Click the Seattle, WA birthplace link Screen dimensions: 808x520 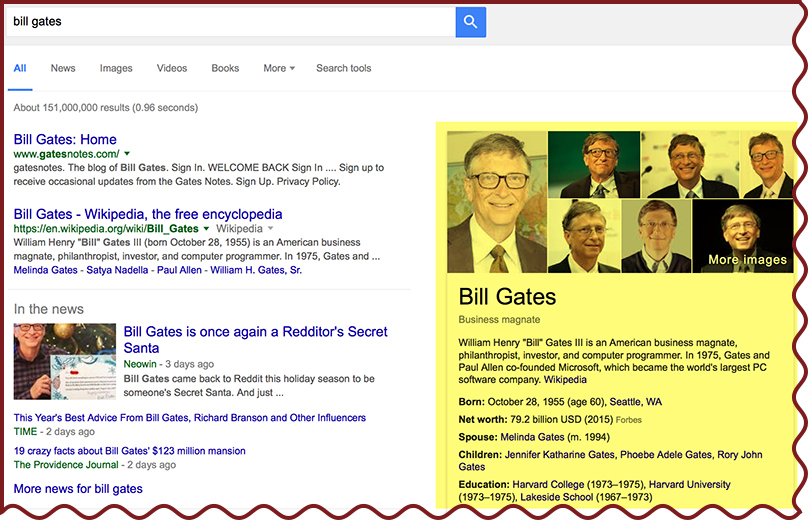[636, 402]
